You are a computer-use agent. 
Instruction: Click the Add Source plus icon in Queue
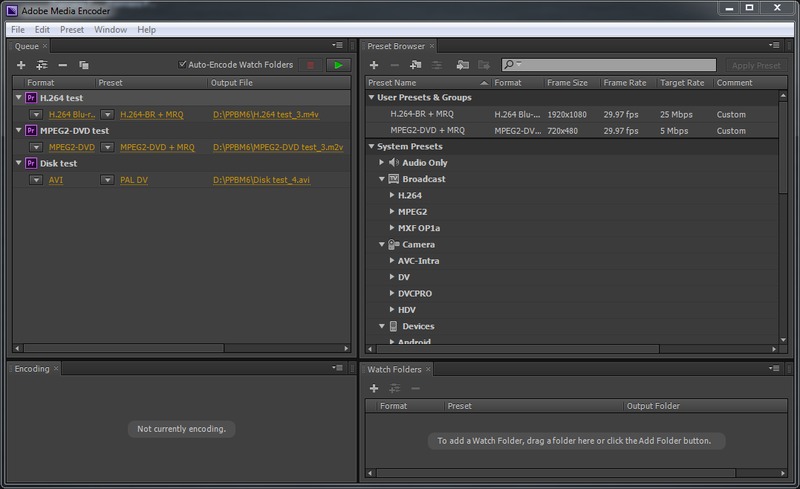tap(21, 65)
